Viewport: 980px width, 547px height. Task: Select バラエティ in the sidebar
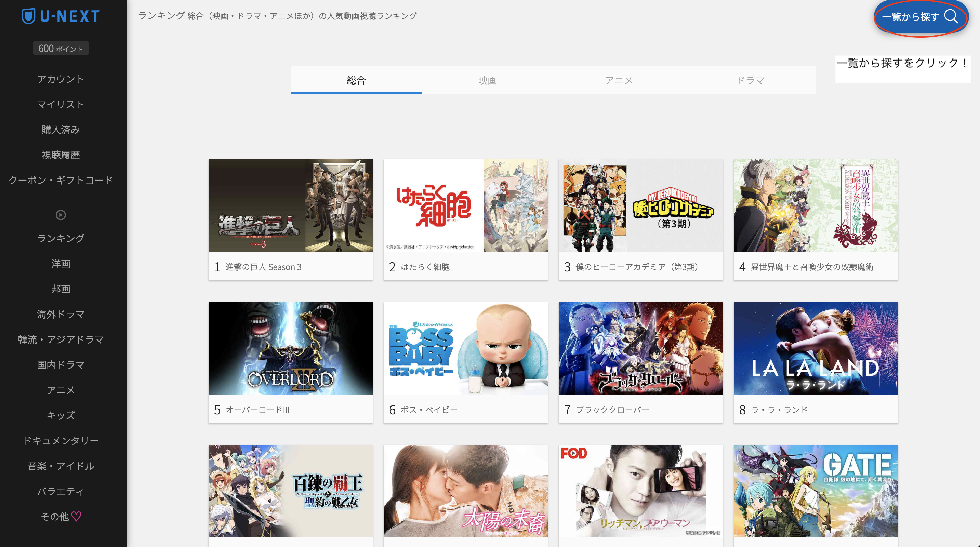click(61, 491)
